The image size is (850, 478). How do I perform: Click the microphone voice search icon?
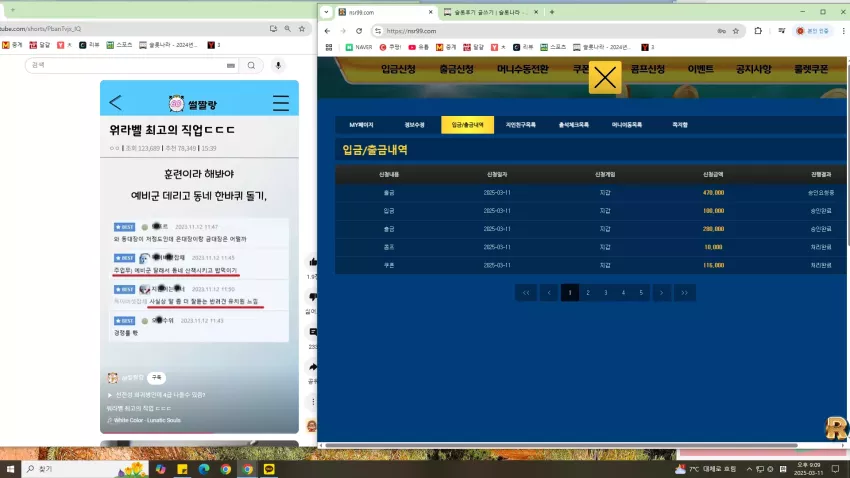point(278,65)
